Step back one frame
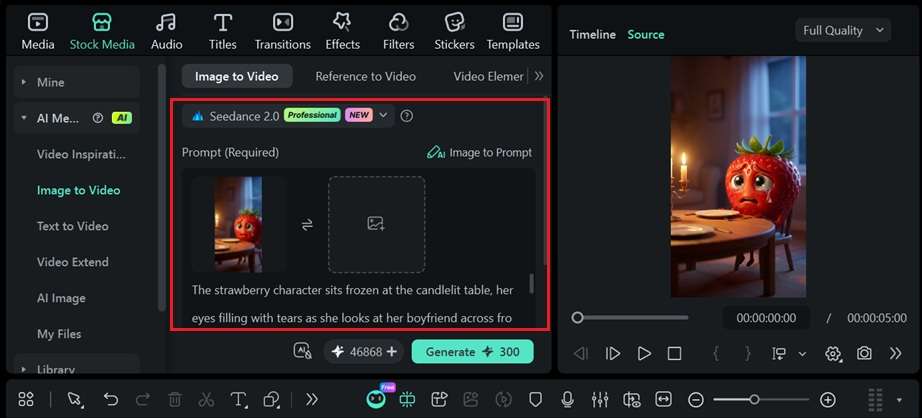 [x=580, y=353]
